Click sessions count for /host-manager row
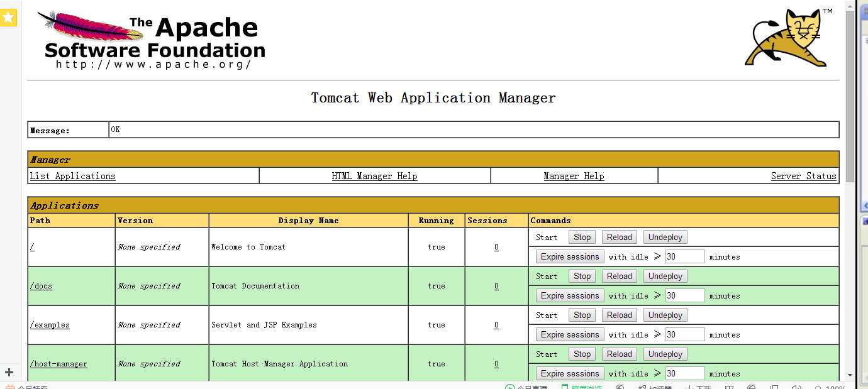Image resolution: width=868 pixels, height=389 pixels. click(x=496, y=364)
